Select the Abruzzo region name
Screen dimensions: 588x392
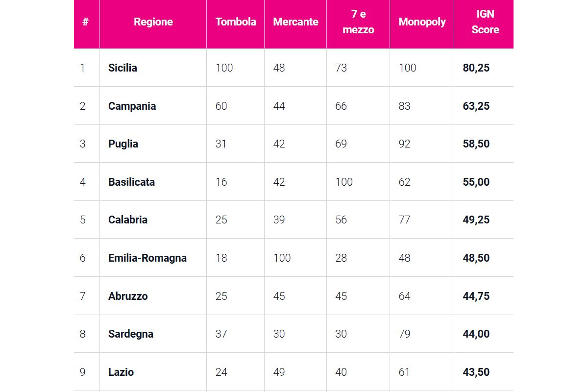[x=127, y=296]
